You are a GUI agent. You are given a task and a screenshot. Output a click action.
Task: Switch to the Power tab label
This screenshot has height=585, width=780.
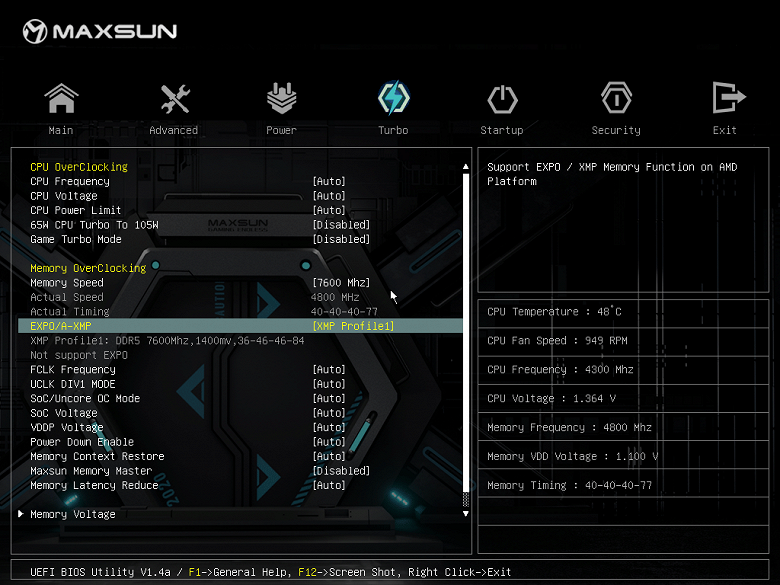click(x=281, y=130)
